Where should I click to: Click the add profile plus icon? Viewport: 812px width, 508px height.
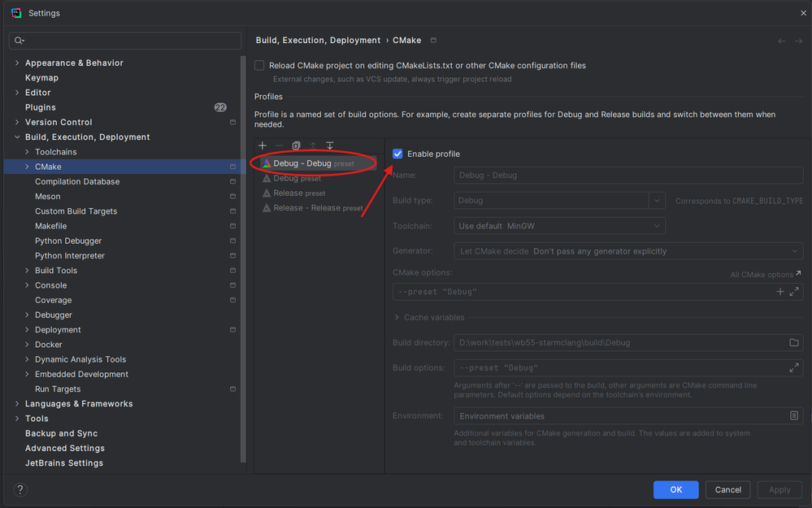click(263, 145)
